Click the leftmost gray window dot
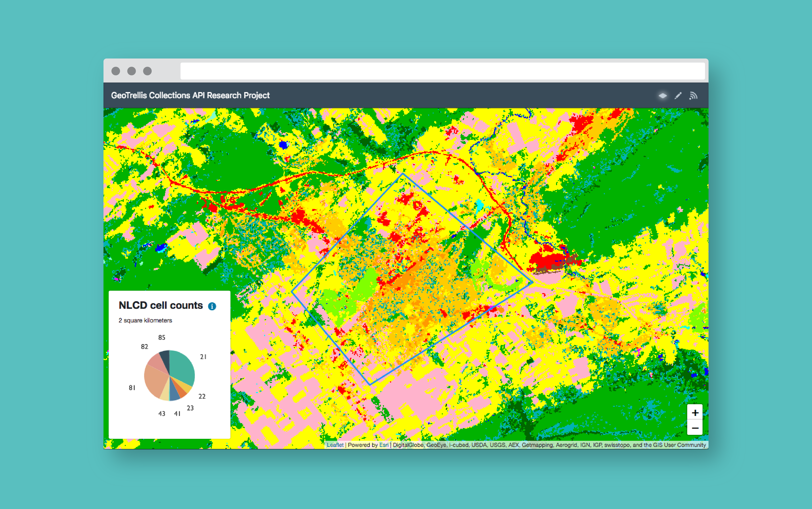812x509 pixels. [116, 71]
